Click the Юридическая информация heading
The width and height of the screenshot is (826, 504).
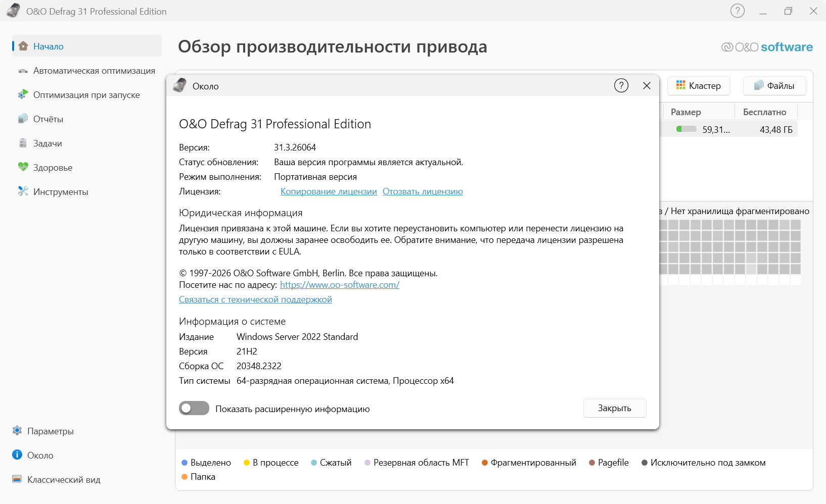pos(241,213)
